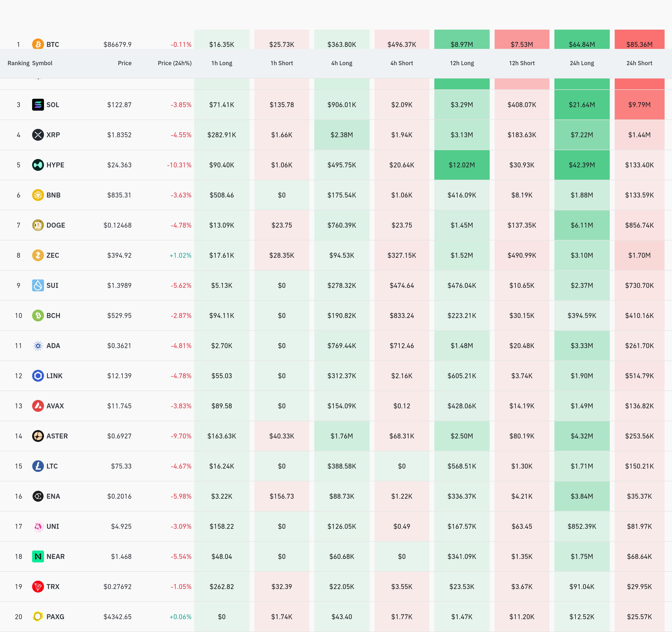Click SOL's $9.79M 24h Short cell
The width and height of the screenshot is (672, 632).
click(639, 105)
